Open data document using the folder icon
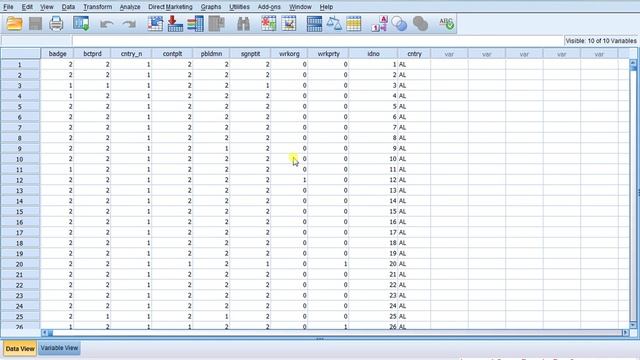Viewport: 640px width, 360px height. (14, 24)
